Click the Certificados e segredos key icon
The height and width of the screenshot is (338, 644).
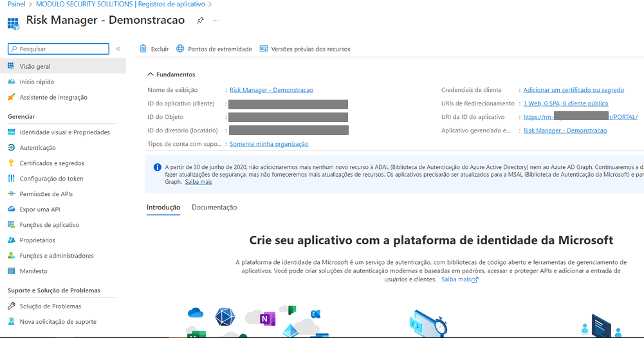point(11,163)
